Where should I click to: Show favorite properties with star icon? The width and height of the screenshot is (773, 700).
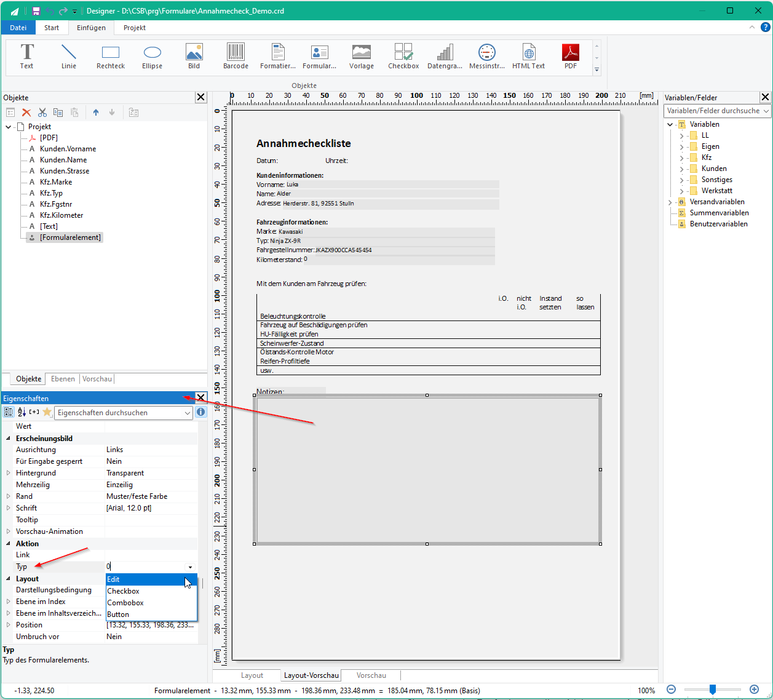coord(47,412)
